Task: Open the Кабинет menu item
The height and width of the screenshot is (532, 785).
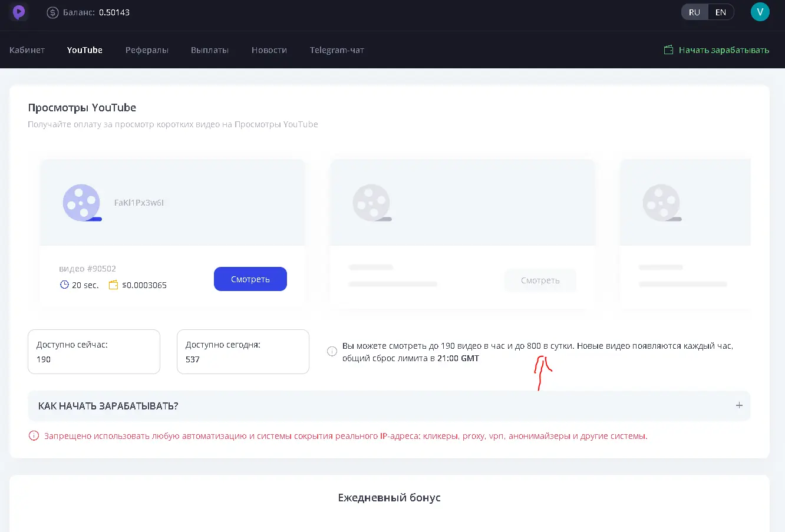Action: [27, 50]
